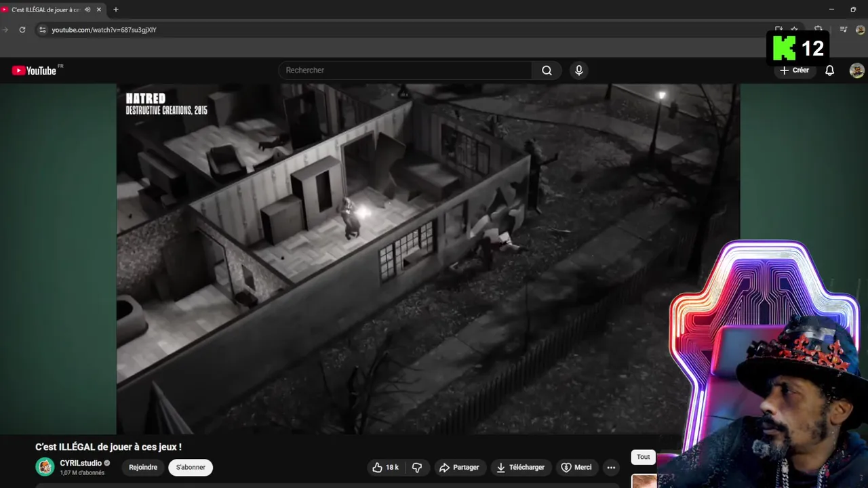Click the Merci thanks button
This screenshot has height=488, width=868.
[x=576, y=468]
